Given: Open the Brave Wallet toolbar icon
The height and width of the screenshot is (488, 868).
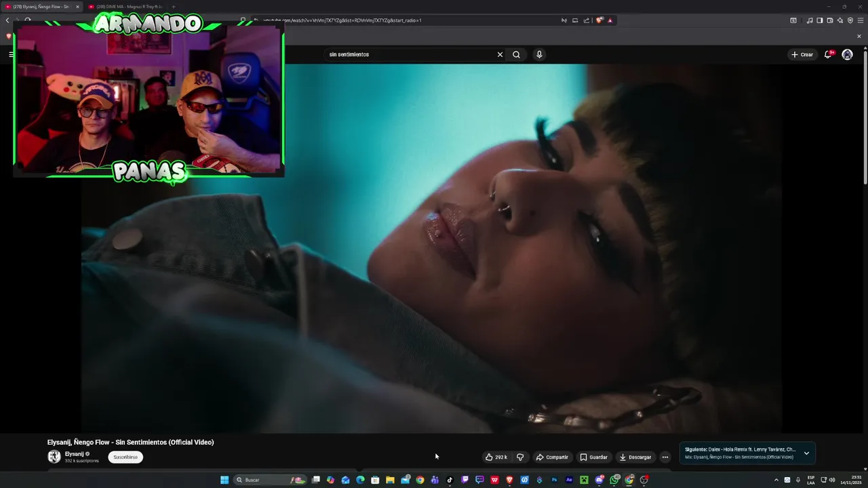Looking at the screenshot, I should click(x=830, y=20).
